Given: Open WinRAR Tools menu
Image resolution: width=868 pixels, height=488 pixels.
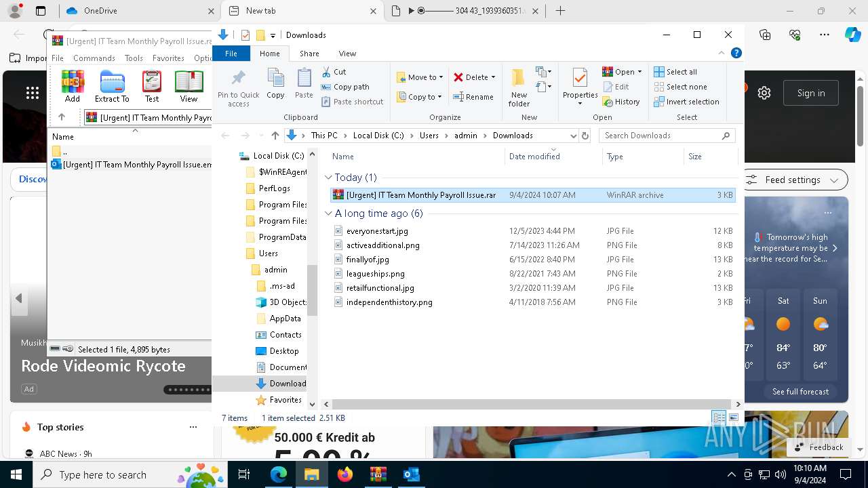Looking at the screenshot, I should coord(134,58).
